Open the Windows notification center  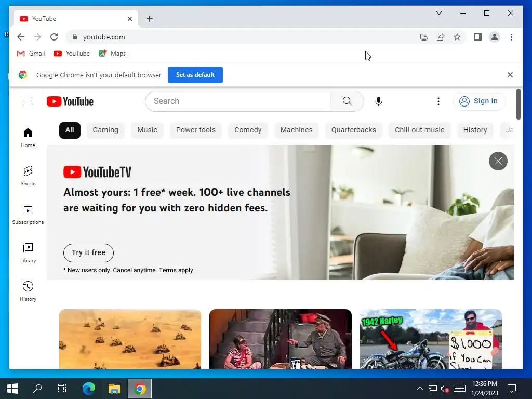coord(512,389)
